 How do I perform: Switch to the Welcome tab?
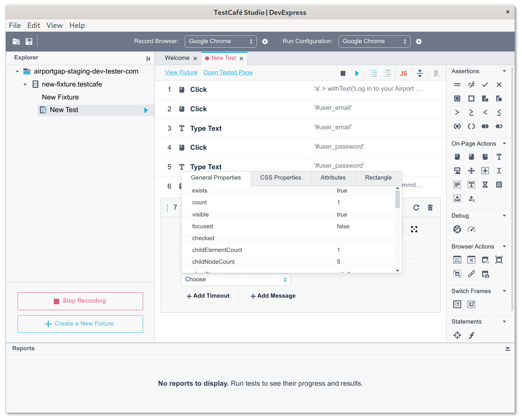[x=177, y=58]
